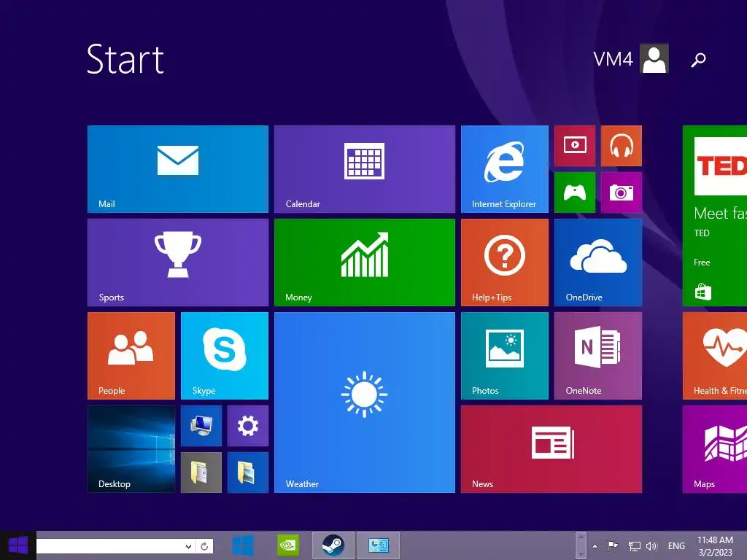Launch Internet Explorer tile
Viewport: 747px width, 560px height.
pos(505,169)
